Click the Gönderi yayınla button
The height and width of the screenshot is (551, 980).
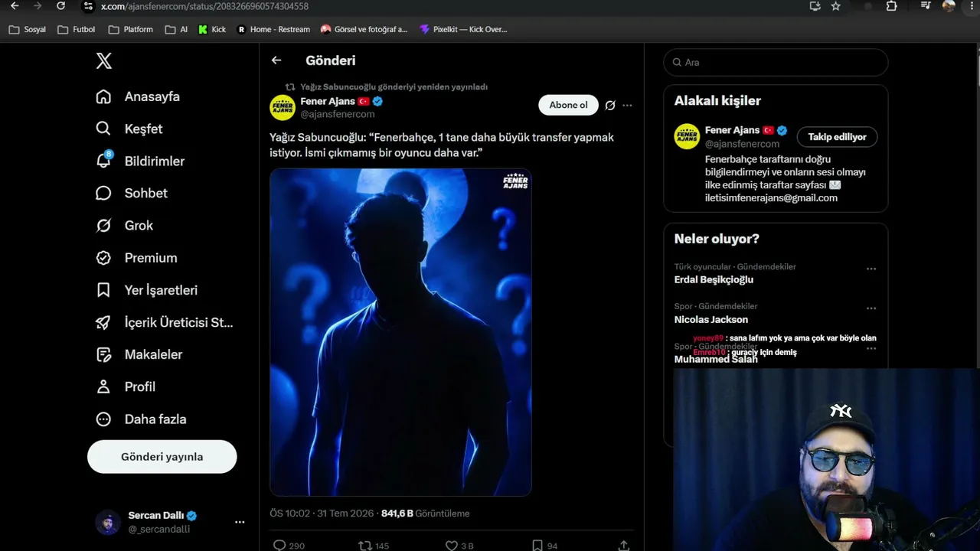[x=162, y=457]
